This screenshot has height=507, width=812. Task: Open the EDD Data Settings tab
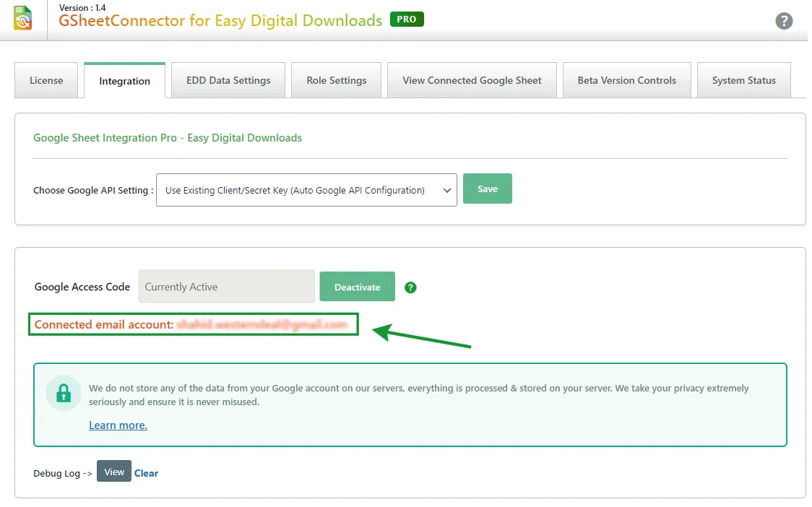tap(228, 80)
